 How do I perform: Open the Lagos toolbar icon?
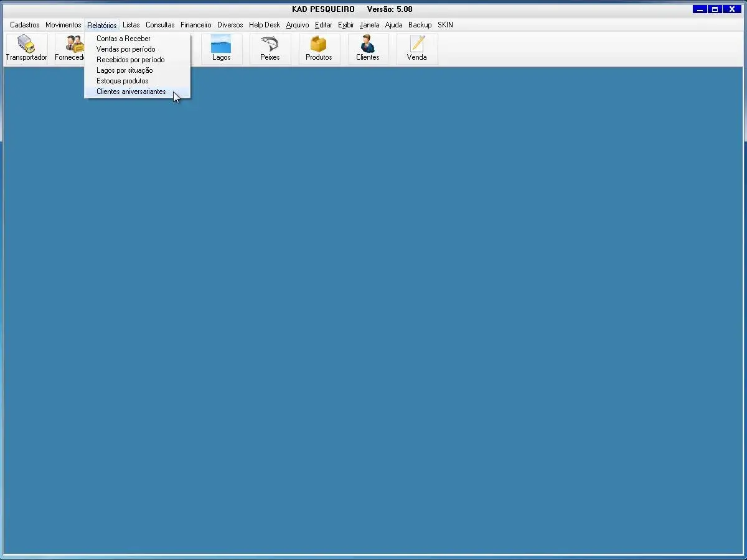[x=222, y=49]
